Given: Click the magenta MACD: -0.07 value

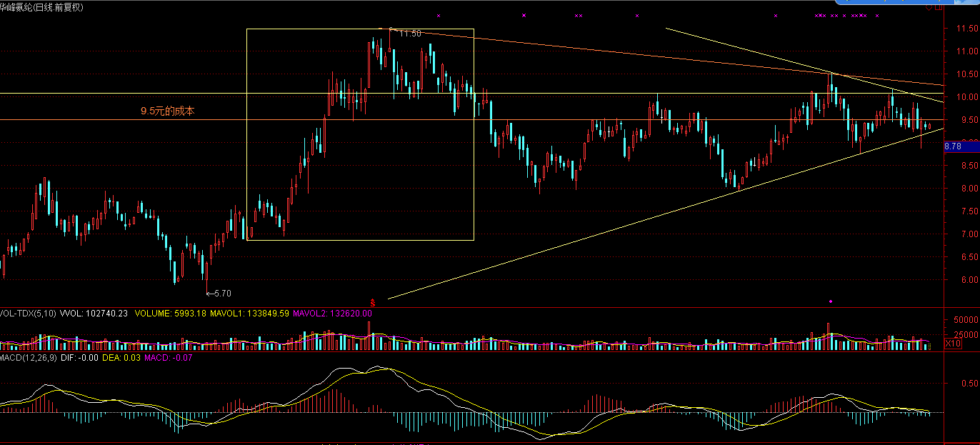Looking at the screenshot, I should click(169, 357).
